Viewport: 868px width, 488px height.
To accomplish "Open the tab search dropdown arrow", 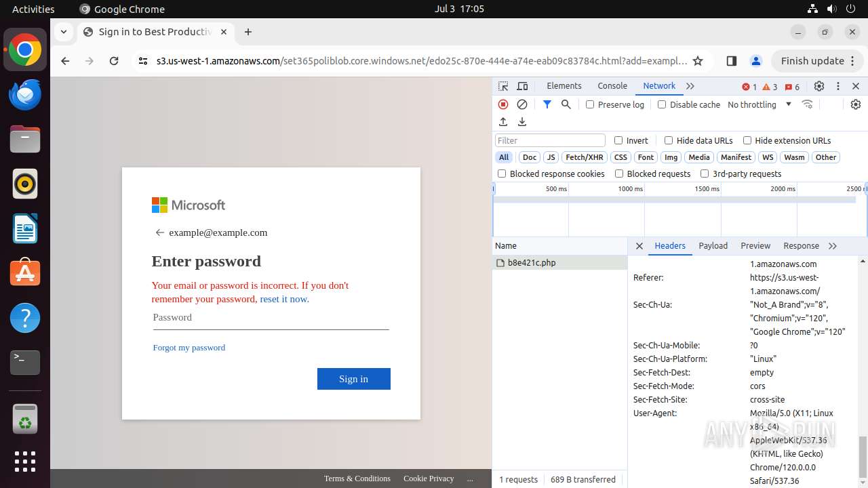I will point(63,32).
